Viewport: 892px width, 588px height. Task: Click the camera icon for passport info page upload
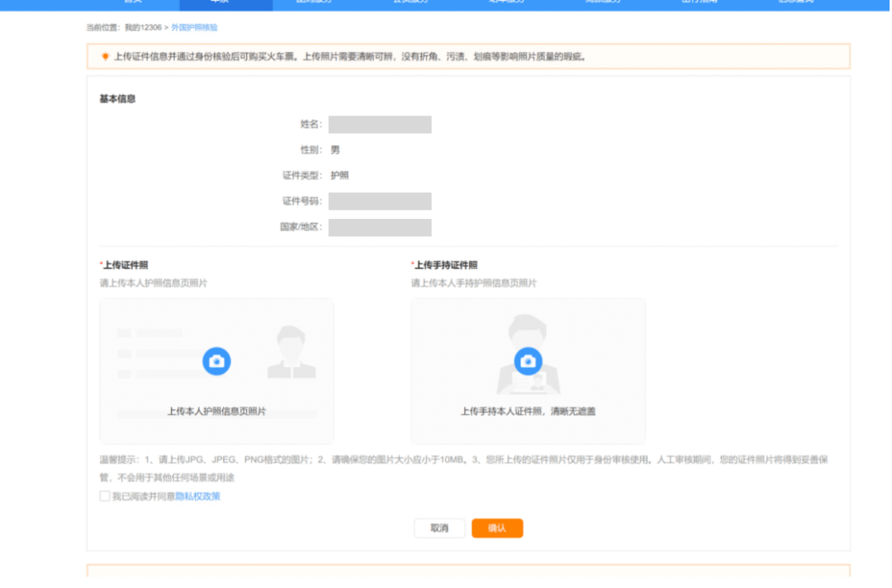tap(216, 361)
